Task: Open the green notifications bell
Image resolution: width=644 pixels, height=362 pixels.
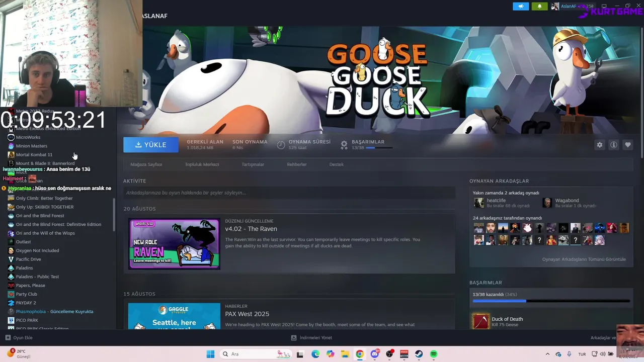Action: [x=539, y=6]
